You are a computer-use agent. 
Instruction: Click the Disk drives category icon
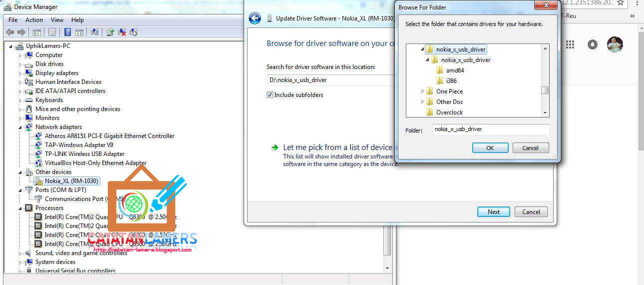pyautogui.click(x=29, y=64)
